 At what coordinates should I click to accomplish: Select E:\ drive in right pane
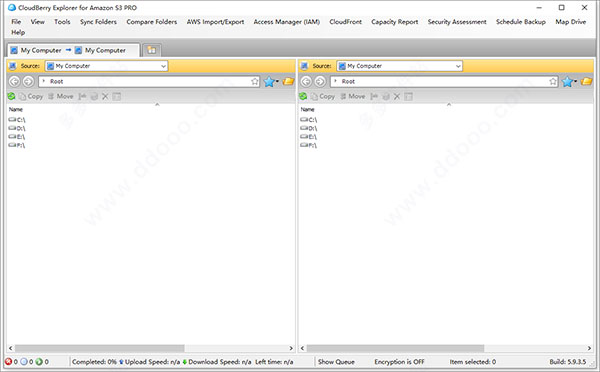tap(308, 137)
